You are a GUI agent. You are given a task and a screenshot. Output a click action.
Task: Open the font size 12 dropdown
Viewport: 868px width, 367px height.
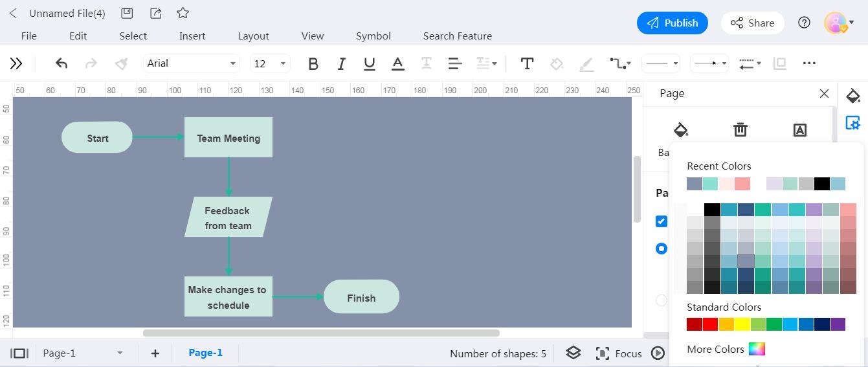[270, 63]
